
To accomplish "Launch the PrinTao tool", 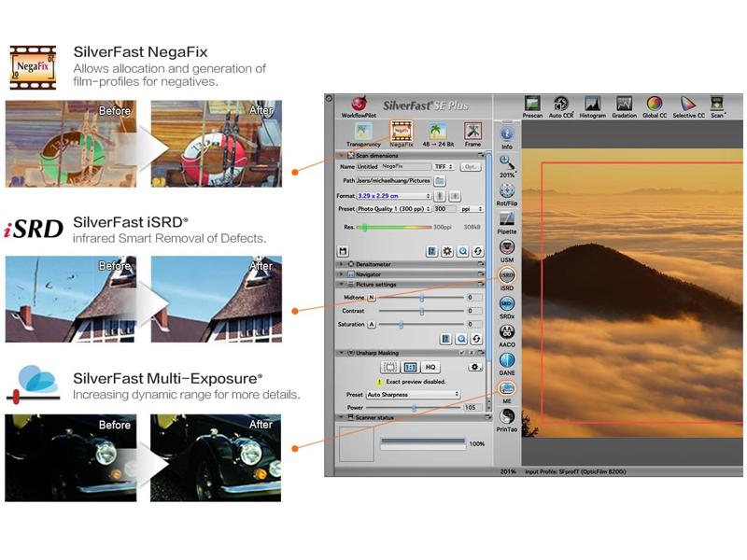I will (507, 416).
